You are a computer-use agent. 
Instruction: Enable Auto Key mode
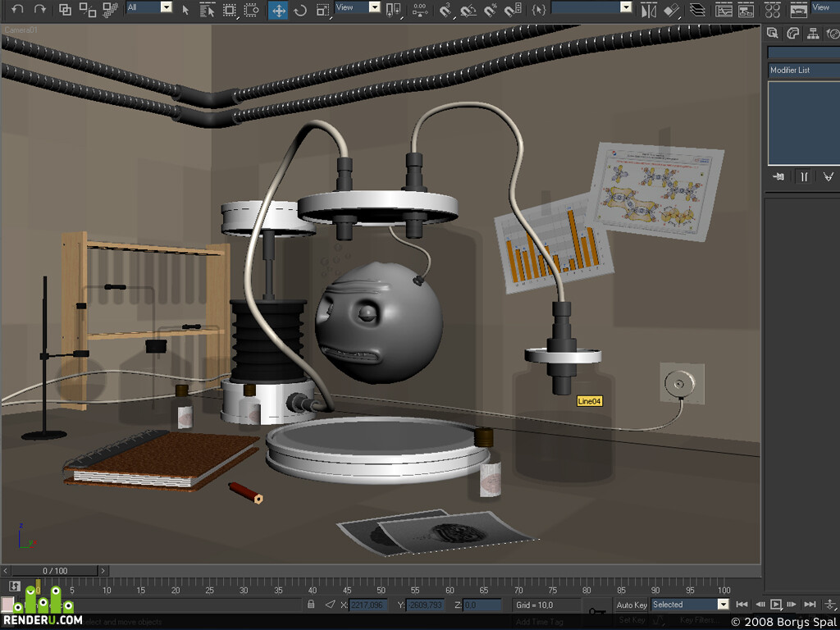[x=632, y=605]
